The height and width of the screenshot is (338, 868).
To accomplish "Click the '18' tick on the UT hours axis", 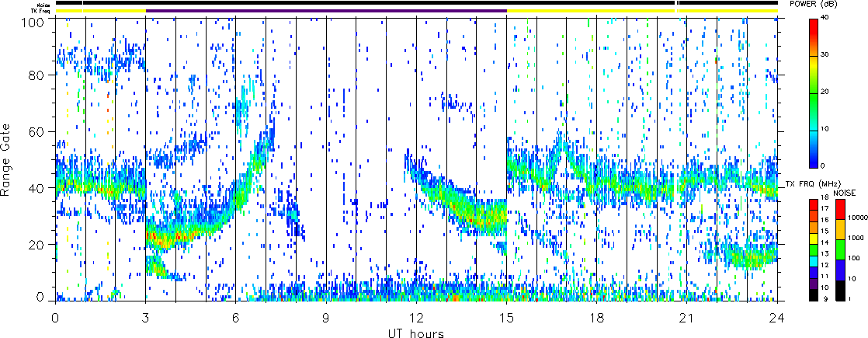I will (x=597, y=318).
